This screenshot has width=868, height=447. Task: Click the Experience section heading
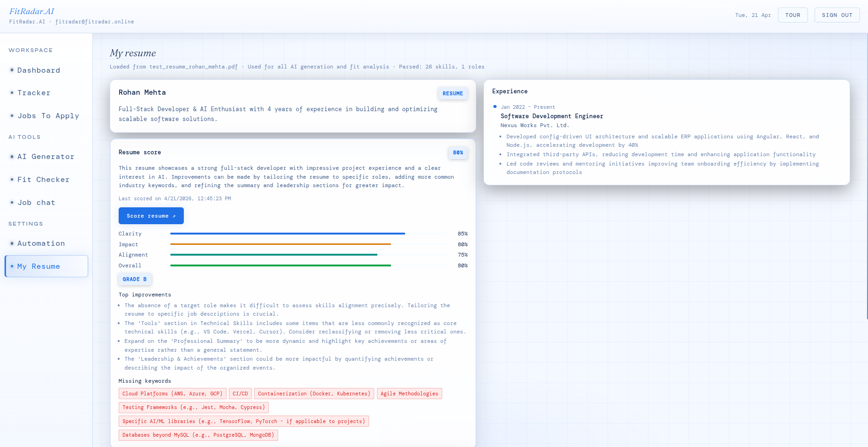click(510, 91)
